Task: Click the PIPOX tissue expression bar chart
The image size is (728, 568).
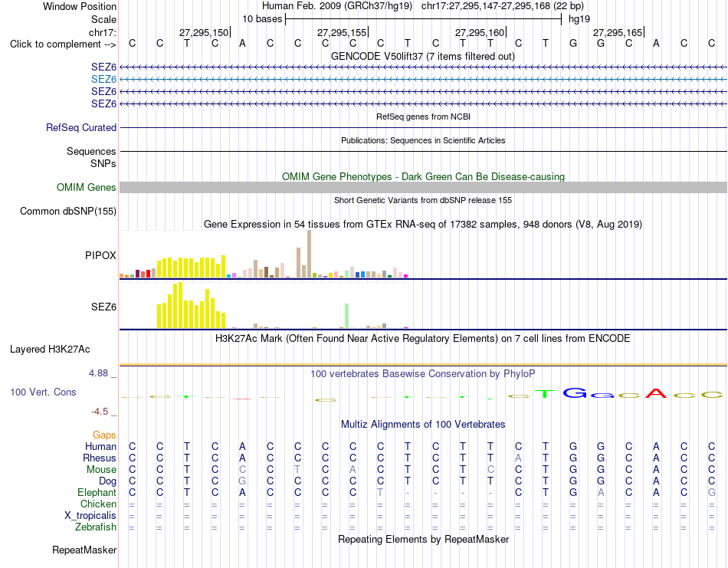Action: click(264, 254)
